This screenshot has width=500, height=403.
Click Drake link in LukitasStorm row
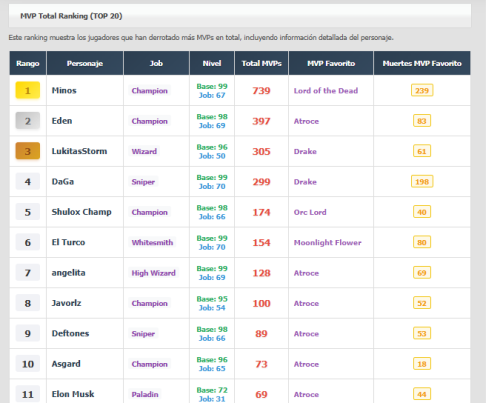[x=305, y=151]
